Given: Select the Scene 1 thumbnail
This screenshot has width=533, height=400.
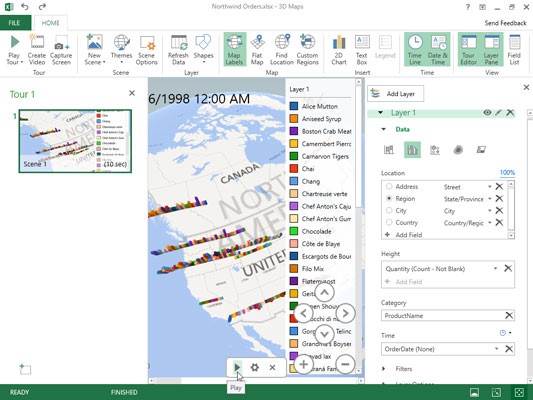Looking at the screenshot, I should click(x=75, y=141).
